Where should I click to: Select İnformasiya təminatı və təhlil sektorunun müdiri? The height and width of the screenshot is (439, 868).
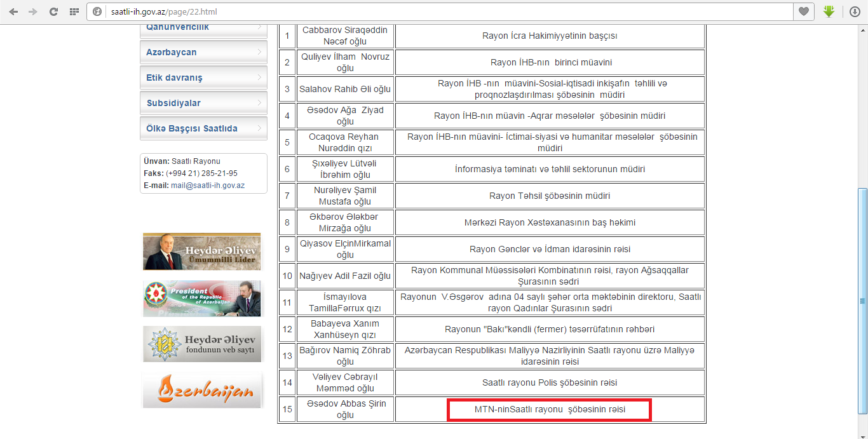(550, 169)
